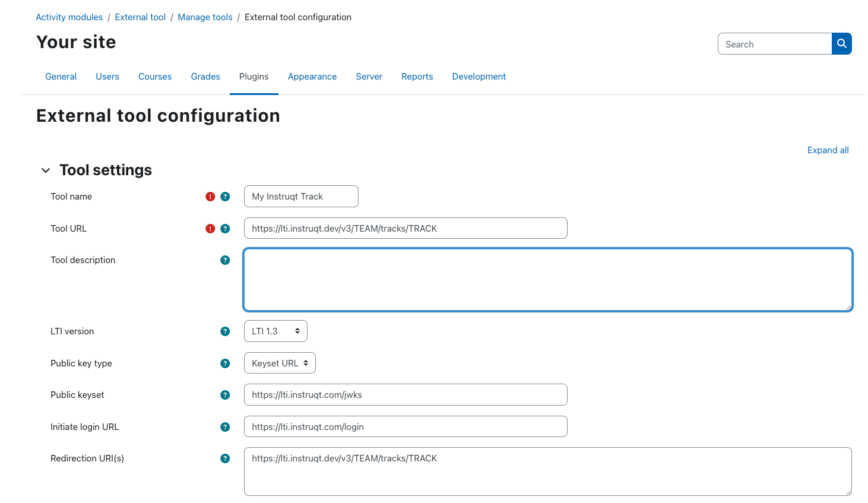Click required icon next to Tool name

(210, 197)
